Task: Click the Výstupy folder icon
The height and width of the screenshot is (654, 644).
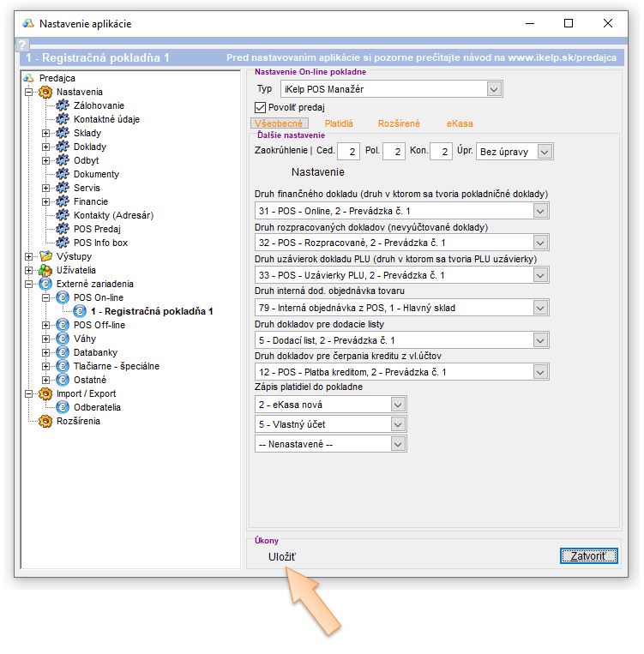Action: (x=45, y=256)
